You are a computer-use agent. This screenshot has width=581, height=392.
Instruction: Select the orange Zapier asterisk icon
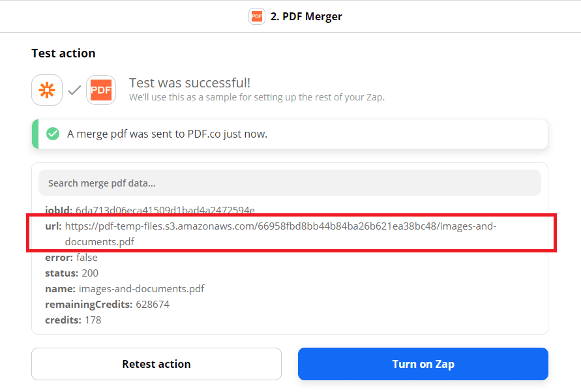(46, 89)
